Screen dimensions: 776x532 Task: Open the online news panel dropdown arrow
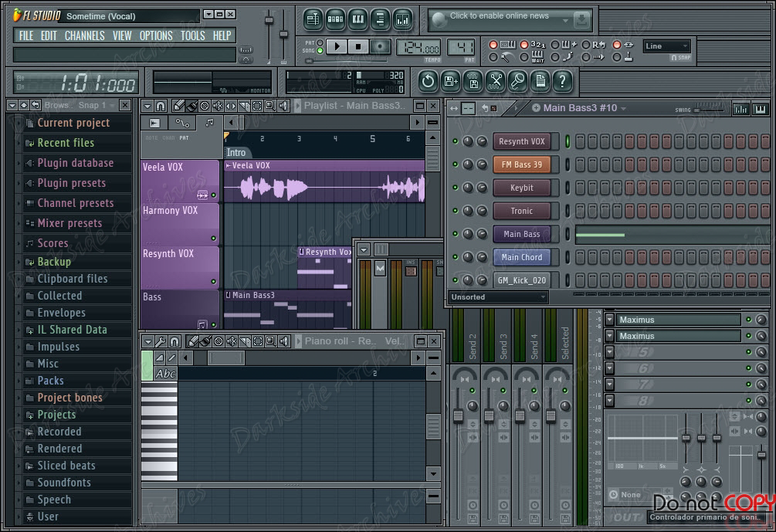click(565, 21)
